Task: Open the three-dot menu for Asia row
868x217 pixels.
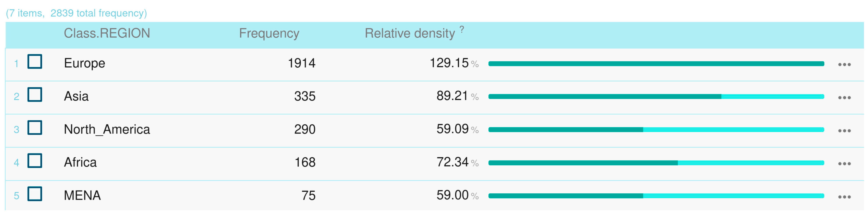Action: [844, 98]
